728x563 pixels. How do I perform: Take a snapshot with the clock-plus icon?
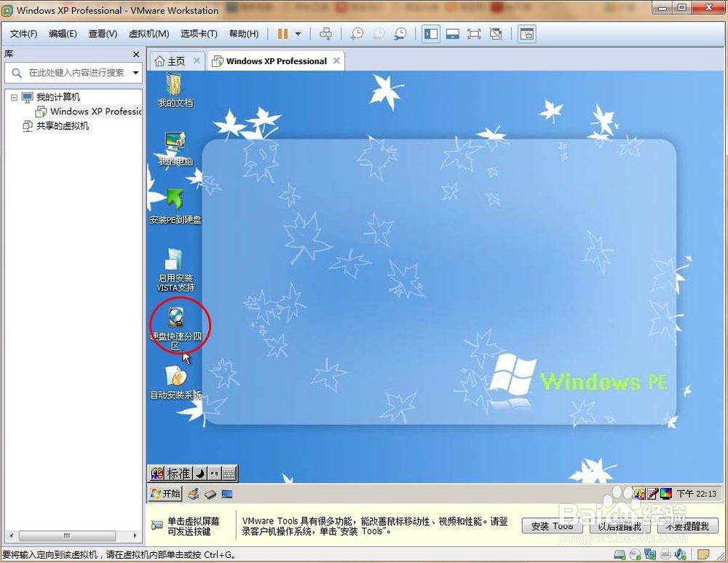pos(357,34)
